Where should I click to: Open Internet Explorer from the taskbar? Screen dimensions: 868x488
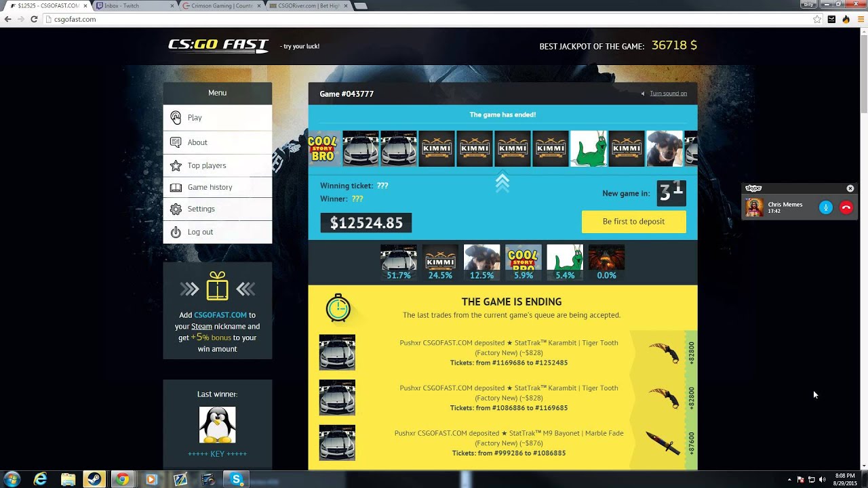point(41,479)
